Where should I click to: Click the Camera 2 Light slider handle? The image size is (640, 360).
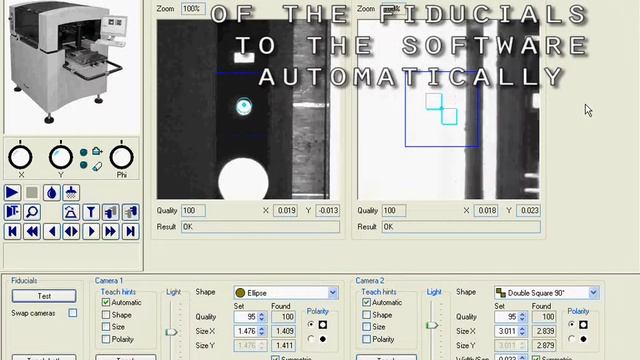[x=432, y=325]
